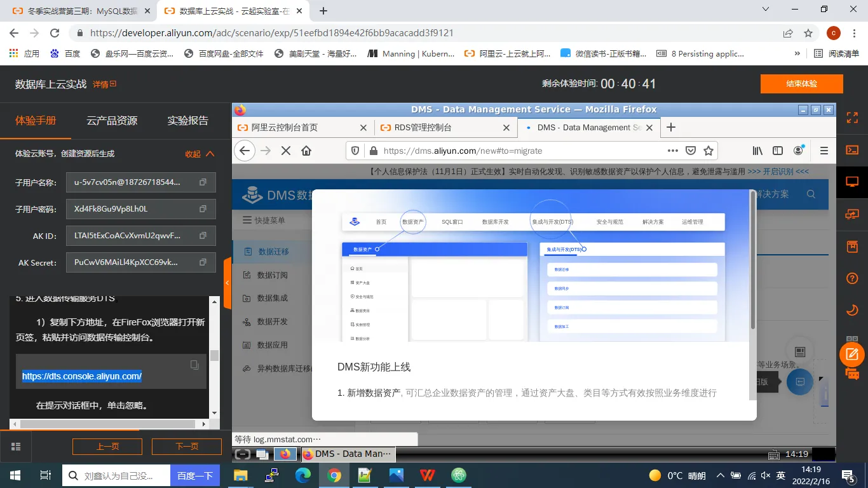The image size is (868, 488).
Task: Click the Firefox back arrow button
Action: tap(245, 151)
